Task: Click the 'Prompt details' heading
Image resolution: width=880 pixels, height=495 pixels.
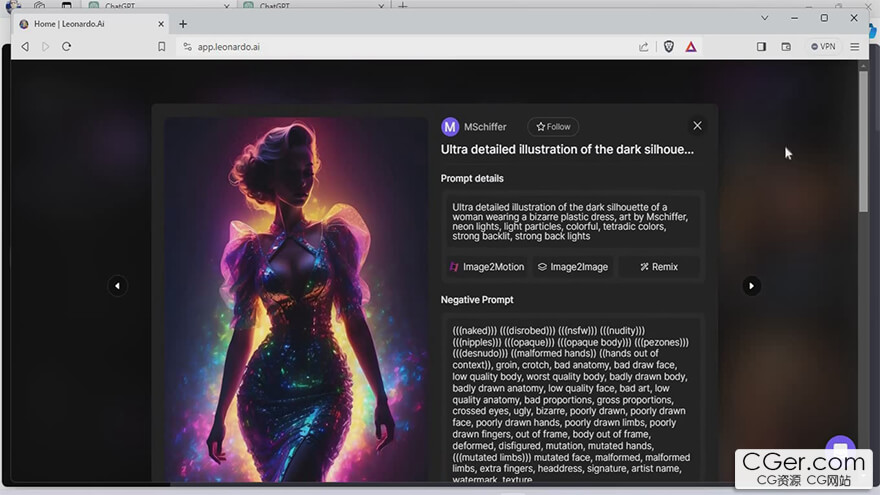Action: [472, 178]
